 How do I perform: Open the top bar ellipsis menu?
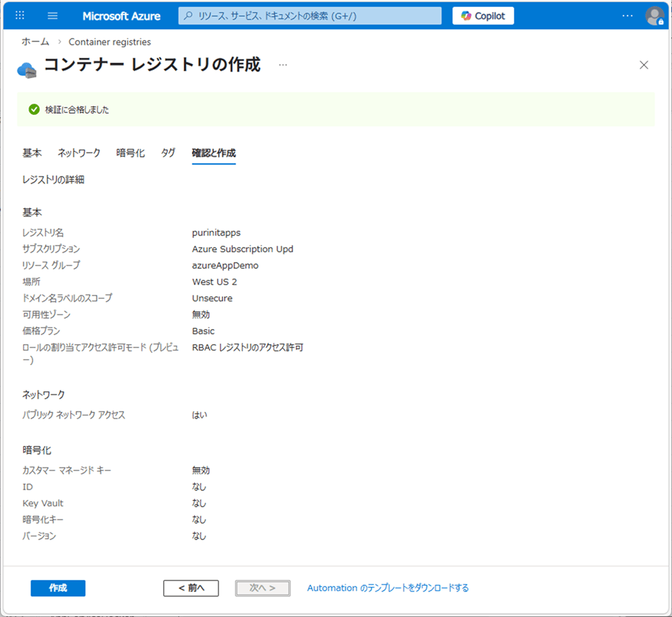point(627,16)
